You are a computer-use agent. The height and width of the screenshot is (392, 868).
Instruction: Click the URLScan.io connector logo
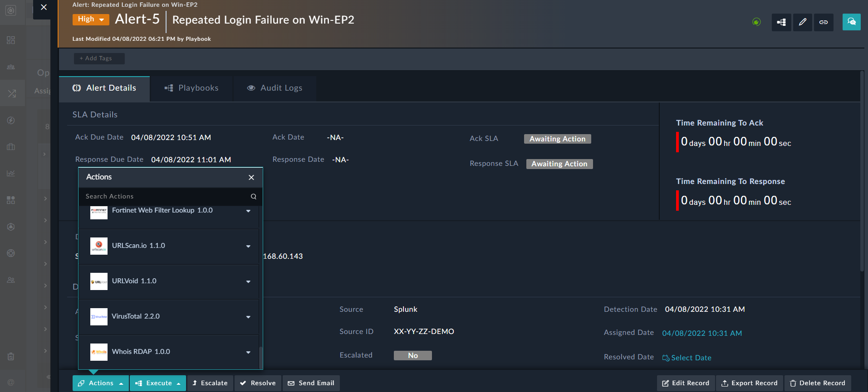point(99,246)
